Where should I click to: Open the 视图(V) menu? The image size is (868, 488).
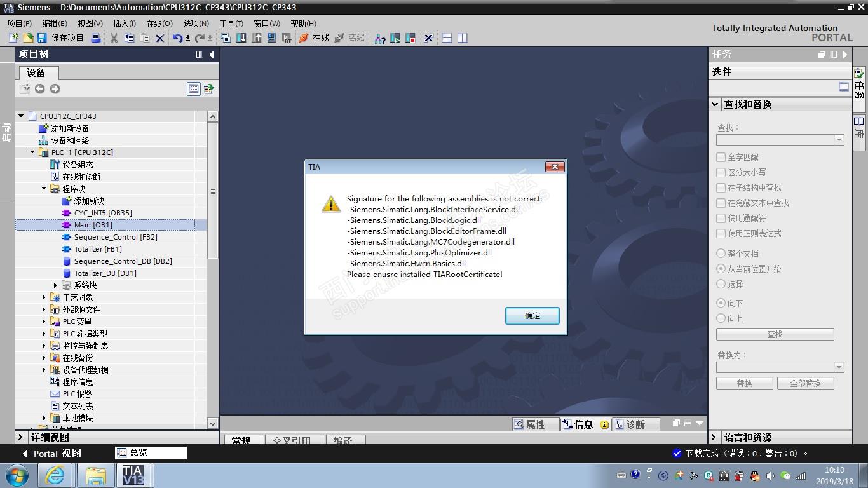pyautogui.click(x=90, y=24)
